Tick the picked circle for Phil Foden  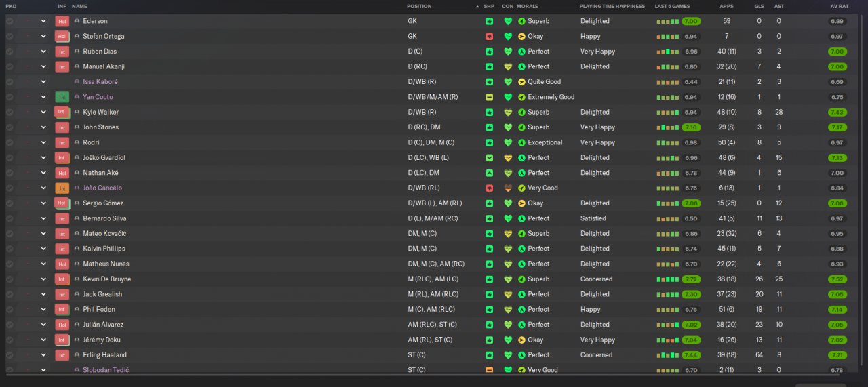9,310
